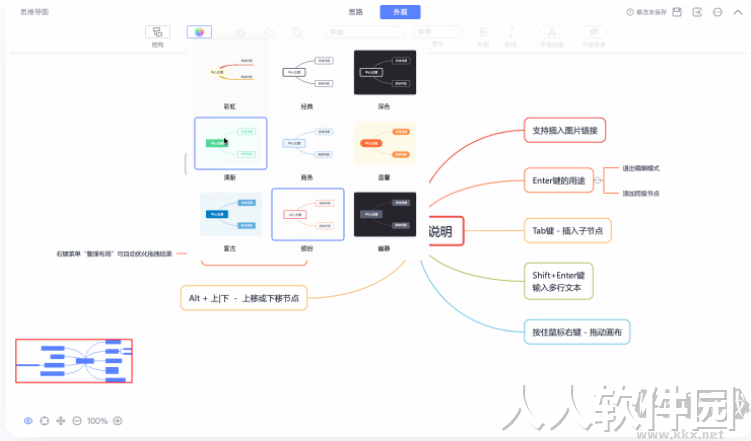The height and width of the screenshot is (441, 751).
Task: Click the minimap navigator thumbnail
Action: pyautogui.click(x=74, y=361)
